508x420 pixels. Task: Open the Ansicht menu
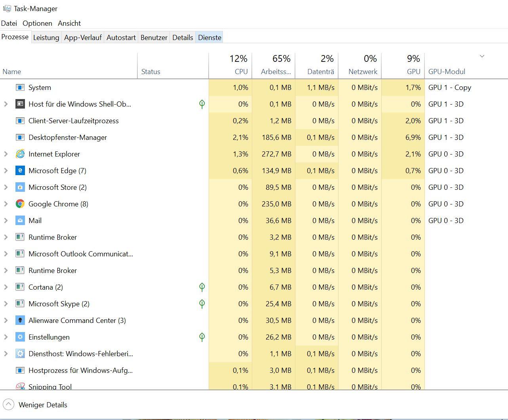(x=69, y=23)
